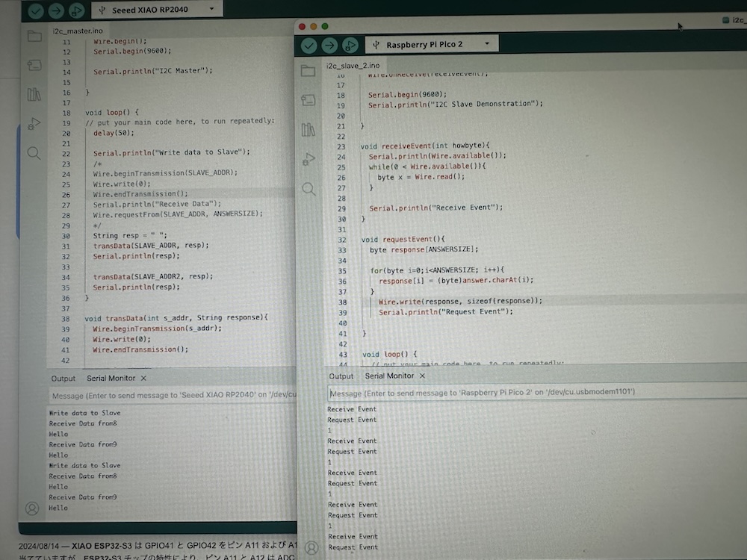Select the i2c_slave_2.ino editor tab
The width and height of the screenshot is (747, 560).
coord(353,66)
